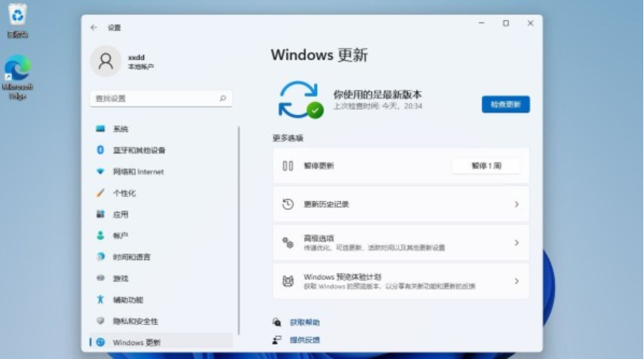Click the Windows 更新 sidebar sync icon
This screenshot has width=644, height=359.
[x=100, y=342]
